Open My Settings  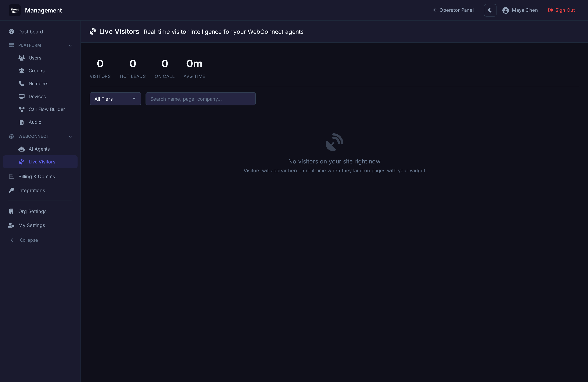click(40, 225)
